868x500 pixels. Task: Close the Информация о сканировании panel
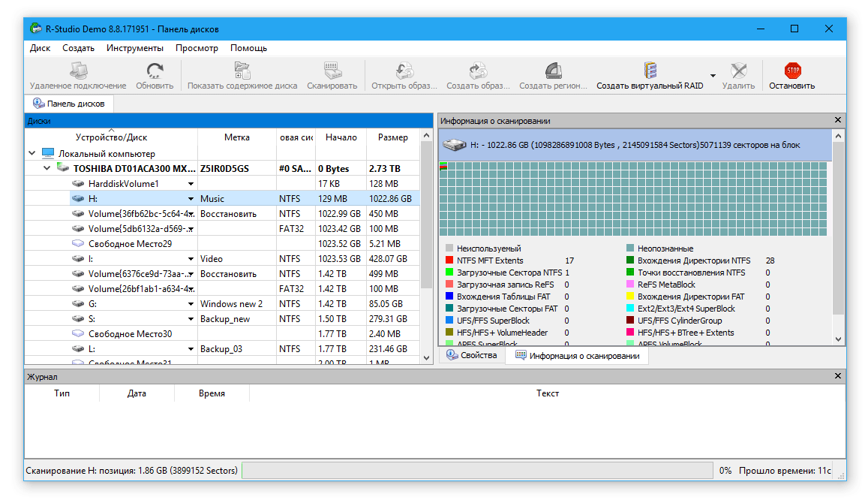point(838,120)
